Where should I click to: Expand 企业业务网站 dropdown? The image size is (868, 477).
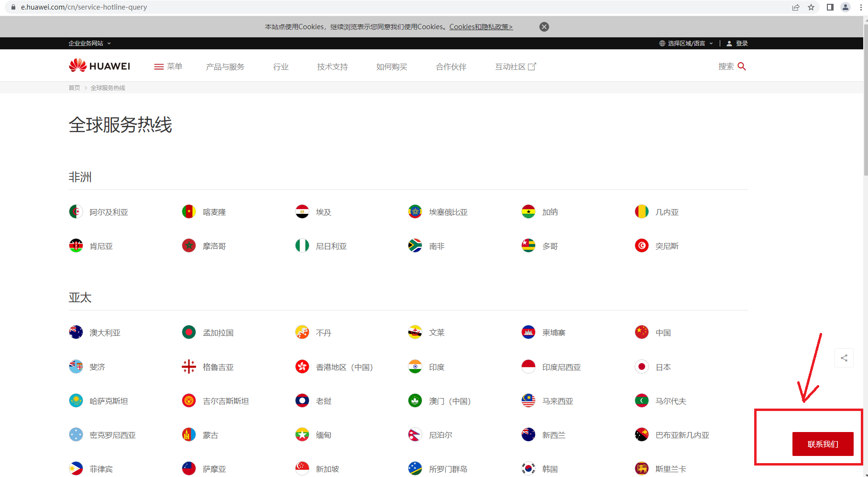pyautogui.click(x=89, y=43)
